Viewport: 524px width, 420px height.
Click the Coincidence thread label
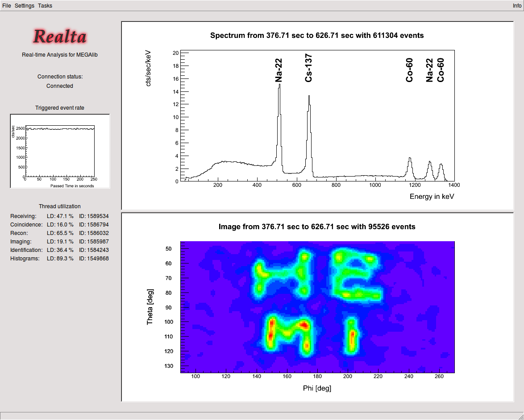26,225
